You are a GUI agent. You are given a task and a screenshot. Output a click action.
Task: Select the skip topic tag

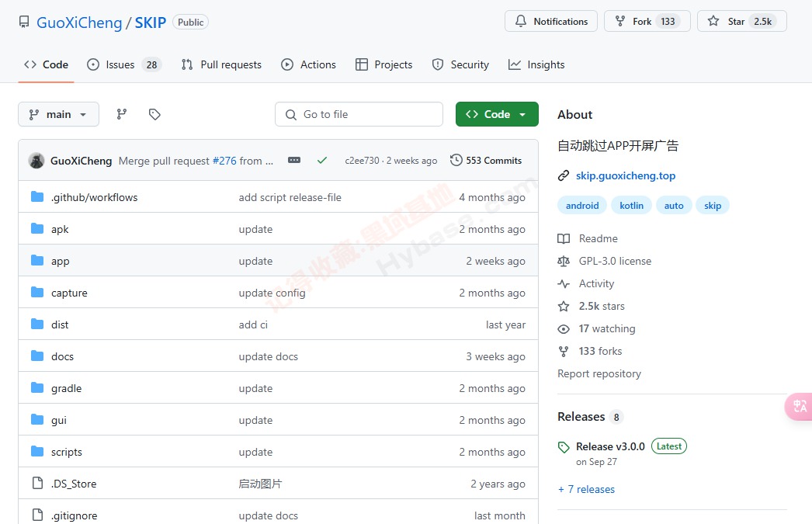pos(713,206)
